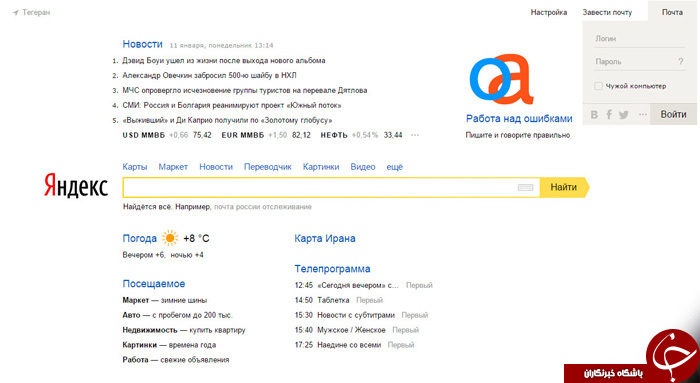Open Недвижимость — купить квартиру link
This screenshot has width=700, height=383.
coord(184,330)
